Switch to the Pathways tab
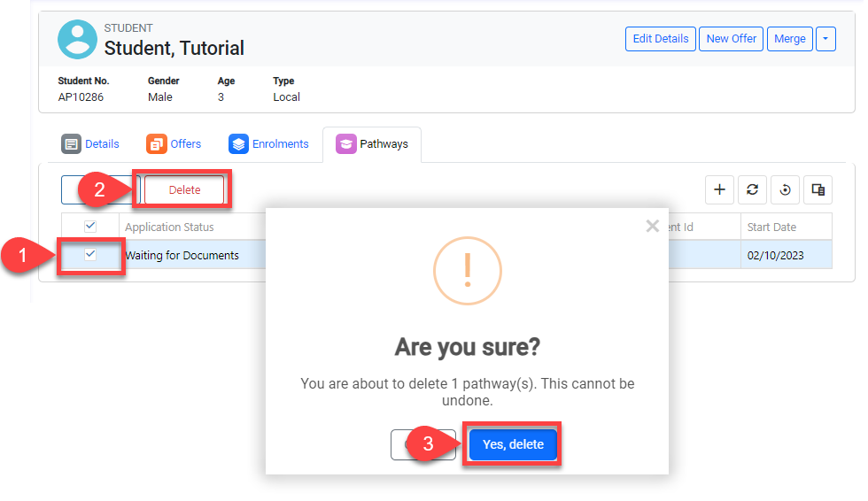Image resolution: width=868 pixels, height=501 pixels. tap(372, 144)
